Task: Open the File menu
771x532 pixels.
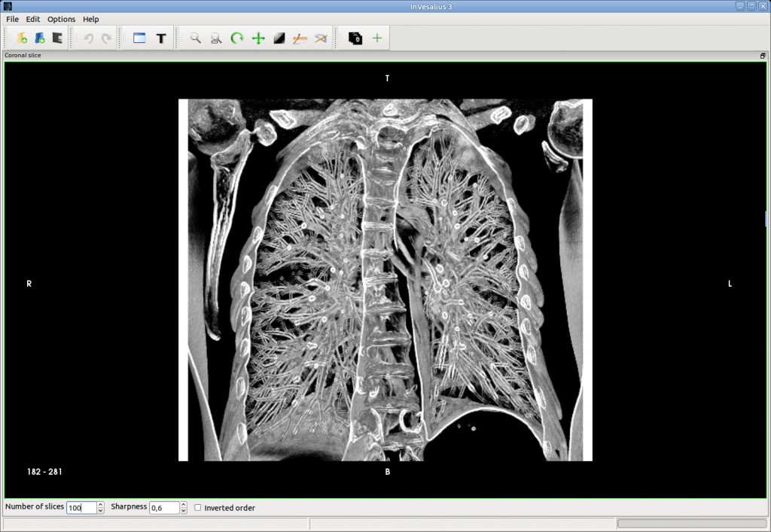Action: [12, 19]
